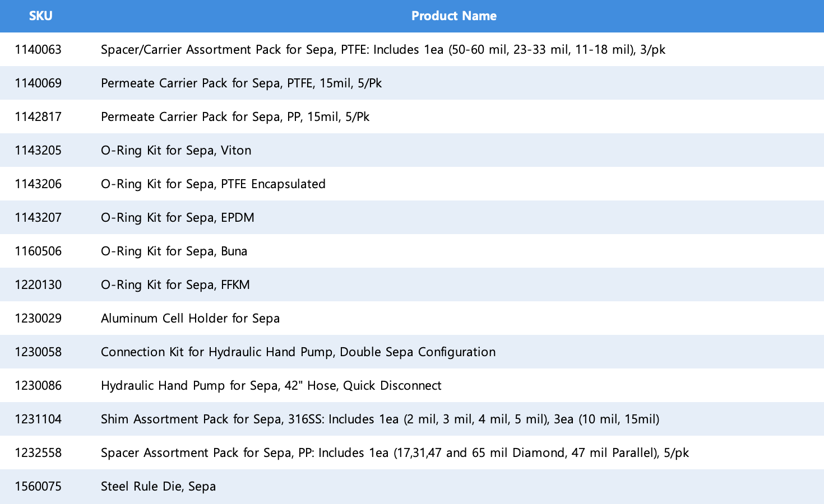Click Steel Rule Die, Sepa
Image resolution: width=824 pixels, height=504 pixels.
[158, 486]
